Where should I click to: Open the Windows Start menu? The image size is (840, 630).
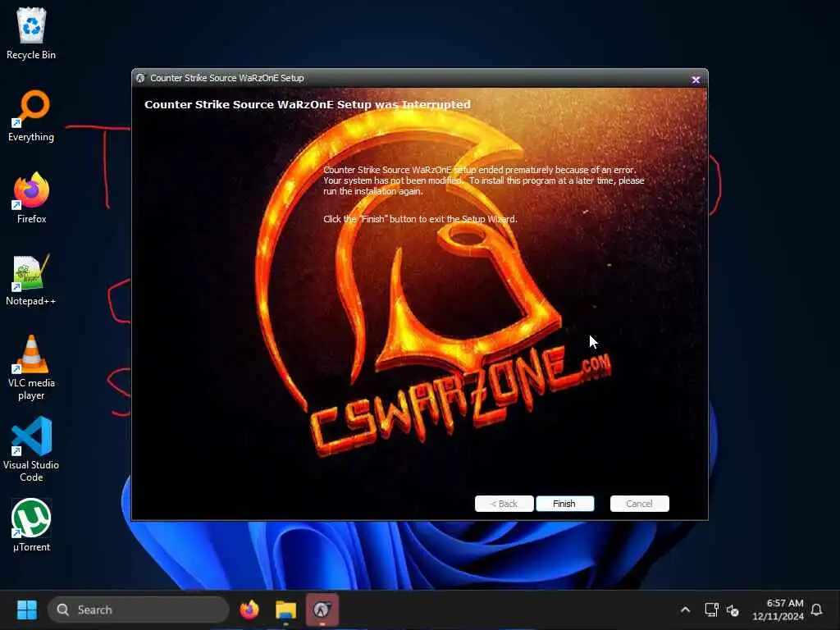[x=27, y=609]
